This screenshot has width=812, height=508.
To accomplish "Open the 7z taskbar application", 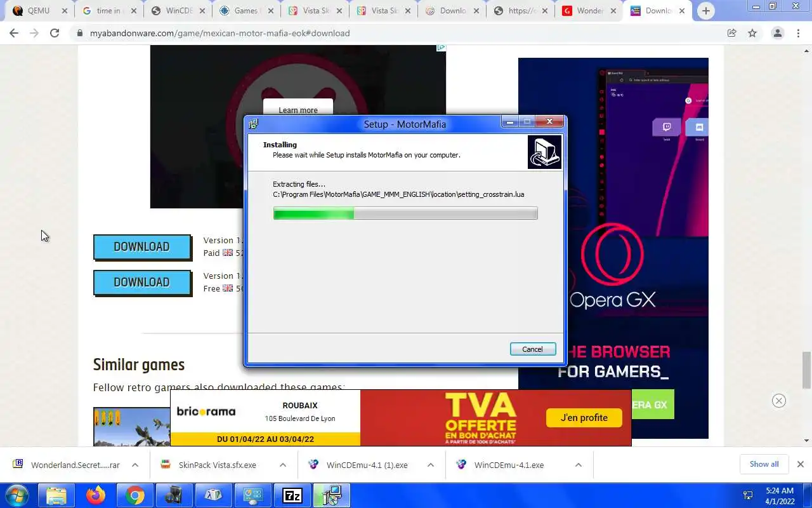I will (292, 495).
